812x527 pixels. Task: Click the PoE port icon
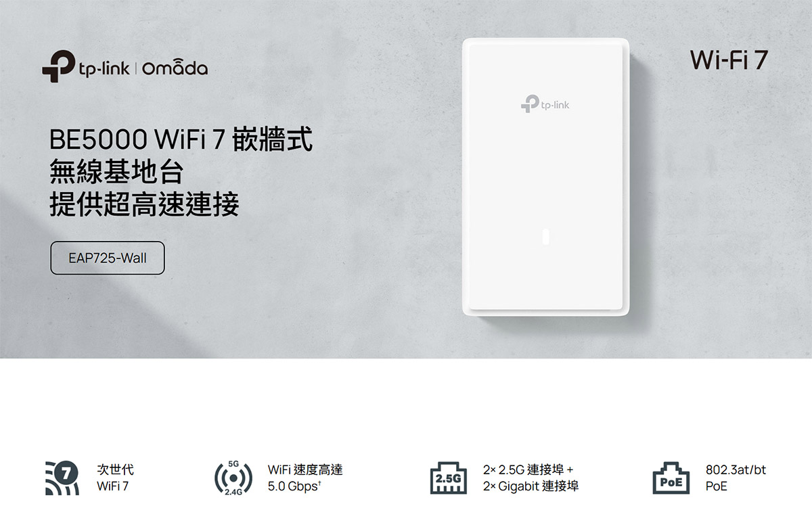(671, 478)
